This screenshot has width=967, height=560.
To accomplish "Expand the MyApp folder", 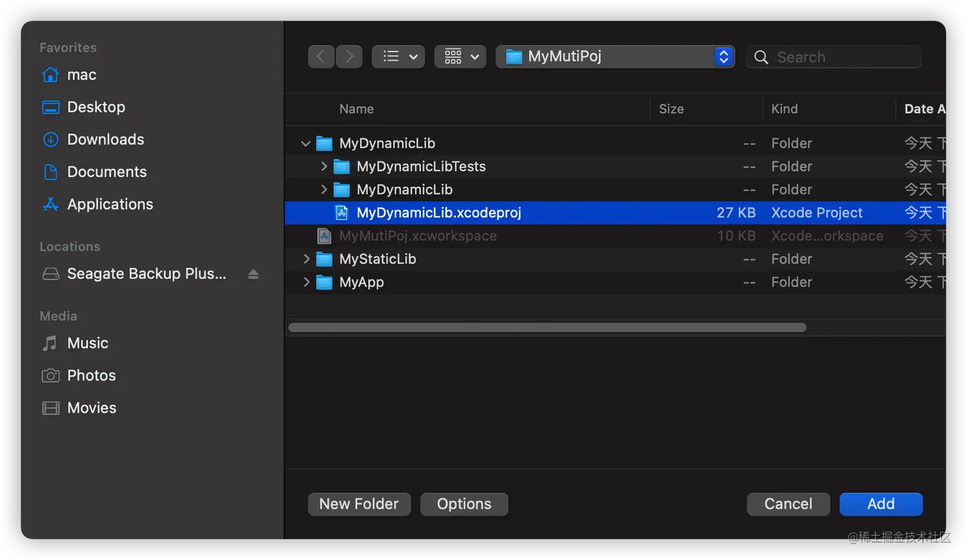I will click(x=306, y=283).
